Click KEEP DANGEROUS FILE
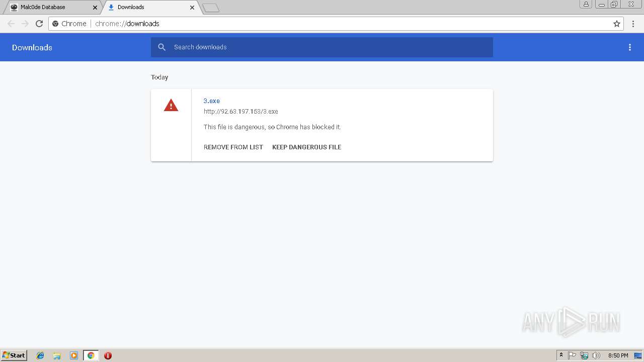The image size is (644, 362). point(307,147)
